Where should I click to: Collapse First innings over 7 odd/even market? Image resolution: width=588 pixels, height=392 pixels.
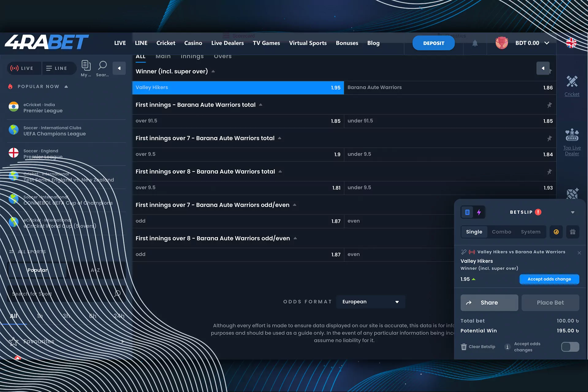pos(294,205)
